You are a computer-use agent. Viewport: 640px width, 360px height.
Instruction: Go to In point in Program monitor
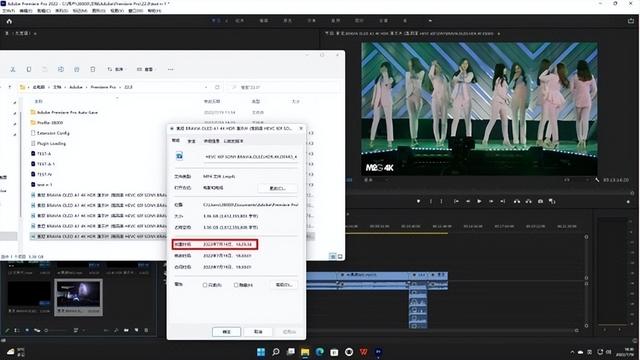click(x=456, y=201)
